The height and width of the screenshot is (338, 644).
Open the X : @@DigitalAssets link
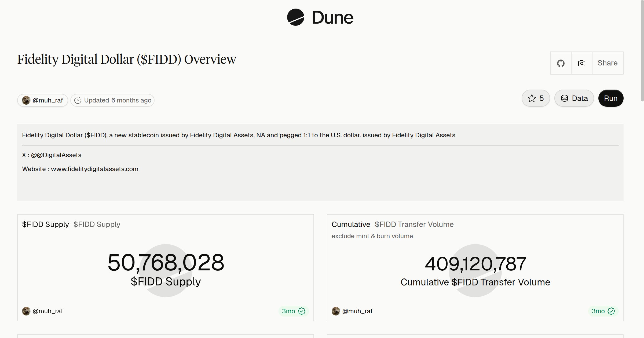coord(52,155)
